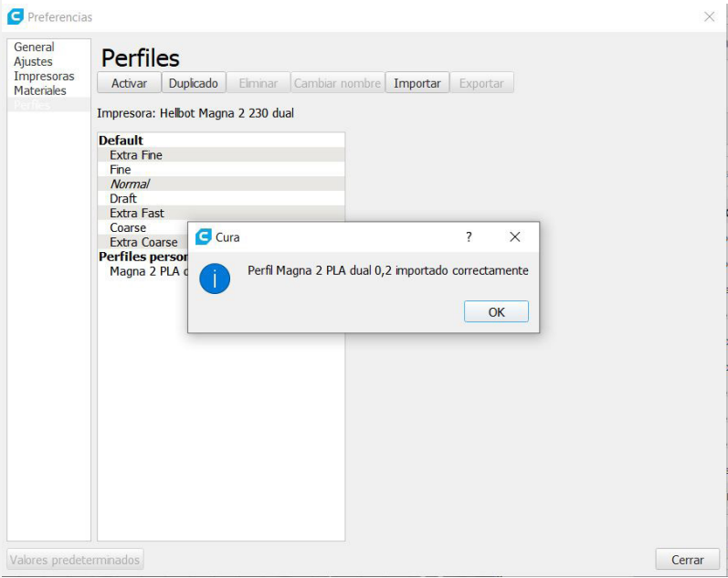This screenshot has height=578, width=728.
Task: Click the blue information icon in dialog
Action: tap(215, 278)
